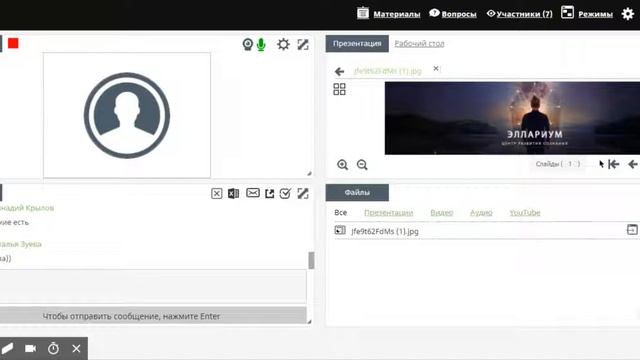Open the slide grid view icon
The width and height of the screenshot is (640, 360).
[x=339, y=89]
